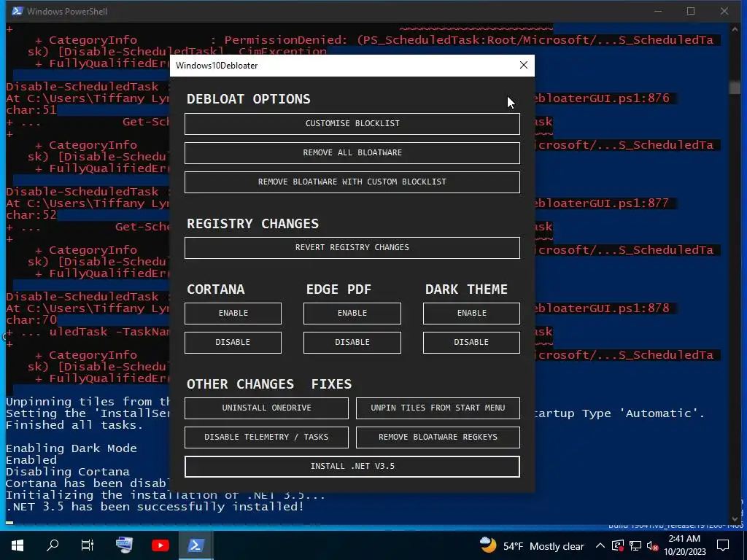Enable Cortana

coord(233,314)
